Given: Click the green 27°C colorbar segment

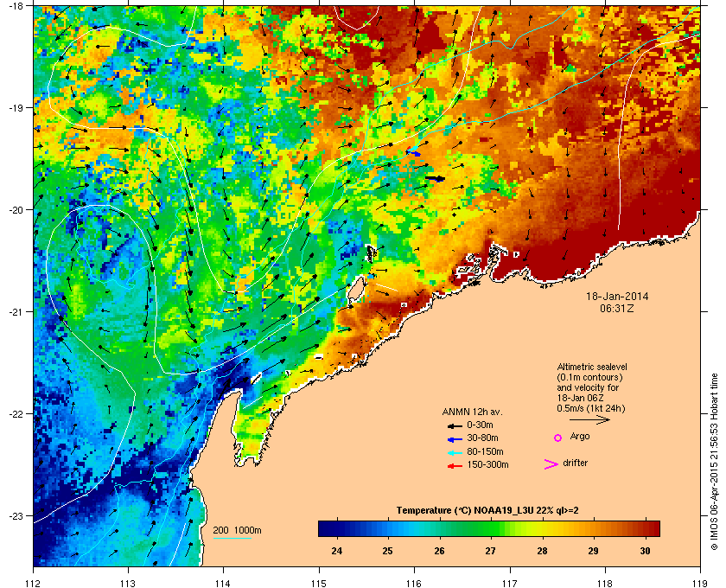Looking at the screenshot, I should 491,528.
